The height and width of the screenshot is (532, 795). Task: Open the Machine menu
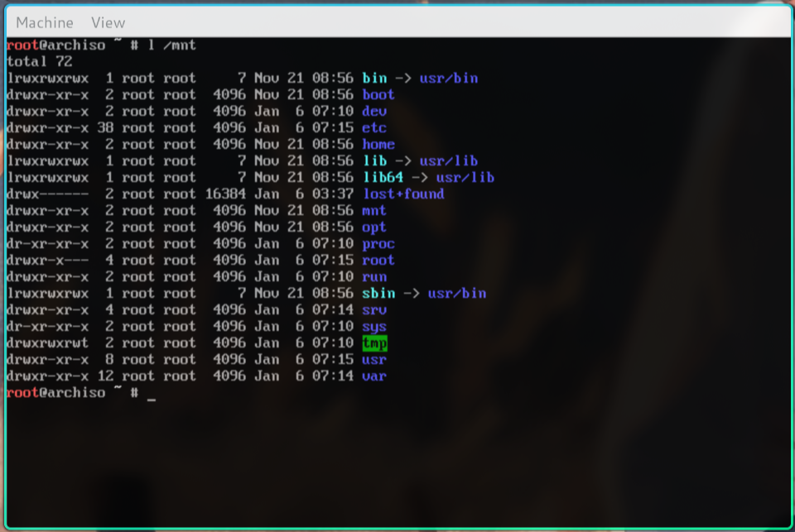tap(45, 22)
